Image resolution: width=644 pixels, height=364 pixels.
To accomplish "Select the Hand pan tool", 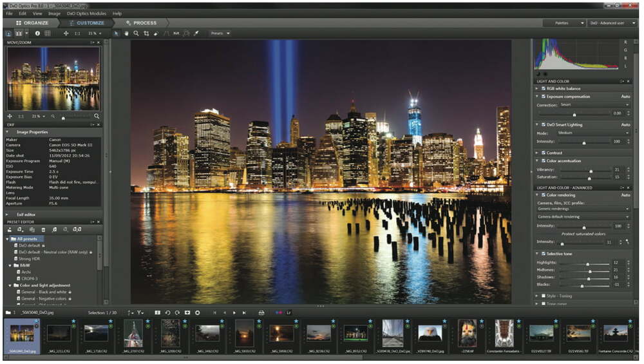I will pos(126,33).
